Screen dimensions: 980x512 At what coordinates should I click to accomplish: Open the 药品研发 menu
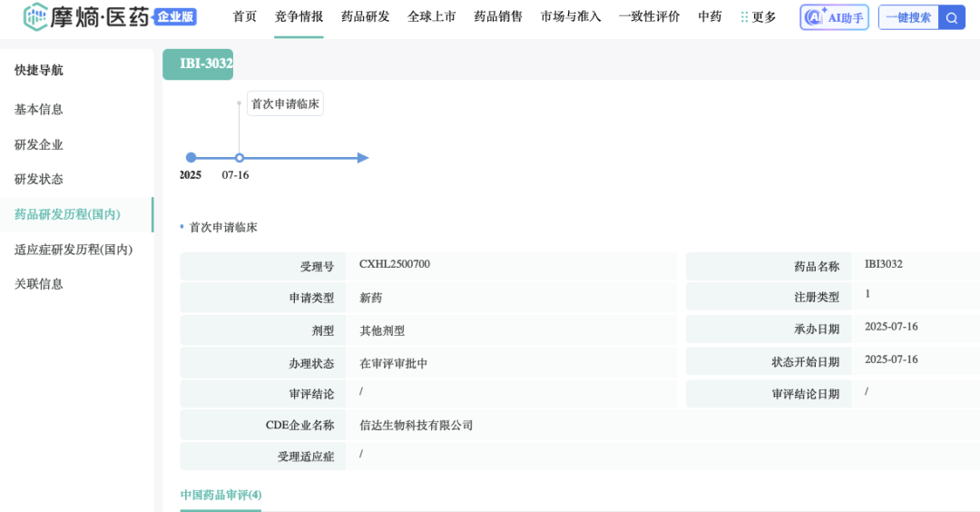click(x=365, y=17)
